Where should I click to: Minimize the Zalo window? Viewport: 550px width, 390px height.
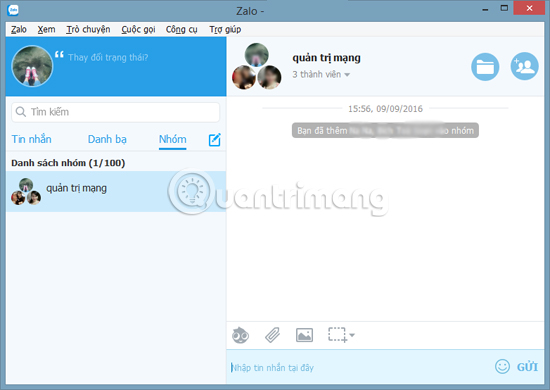pos(485,9)
